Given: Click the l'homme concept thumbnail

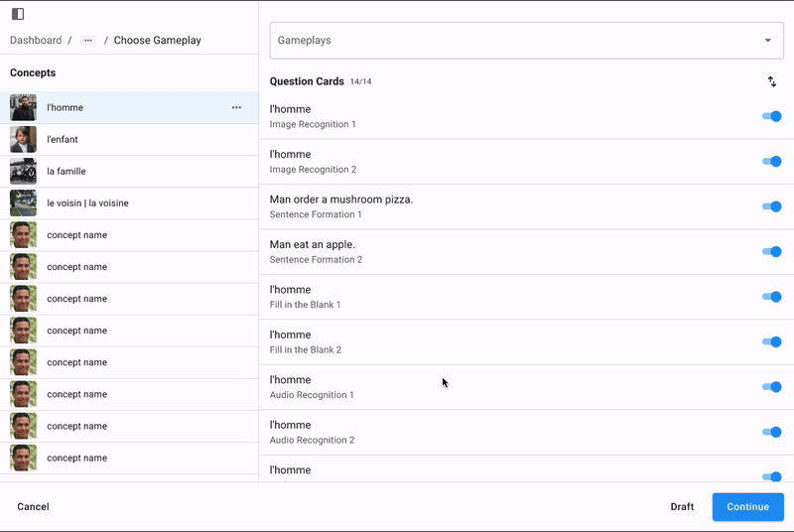Looking at the screenshot, I should coord(23,107).
